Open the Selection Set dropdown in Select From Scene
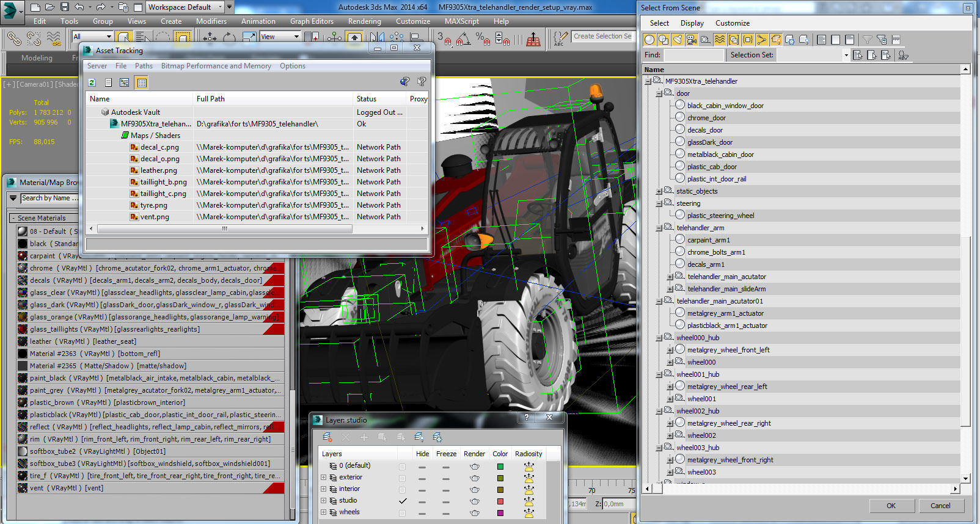The image size is (980, 524). click(846, 55)
